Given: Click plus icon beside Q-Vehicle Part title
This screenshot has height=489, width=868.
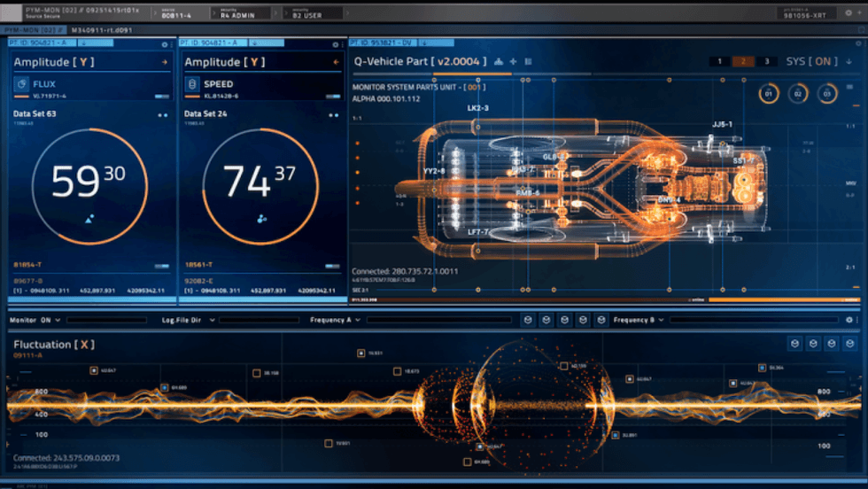Looking at the screenshot, I should pyautogui.click(x=513, y=61).
